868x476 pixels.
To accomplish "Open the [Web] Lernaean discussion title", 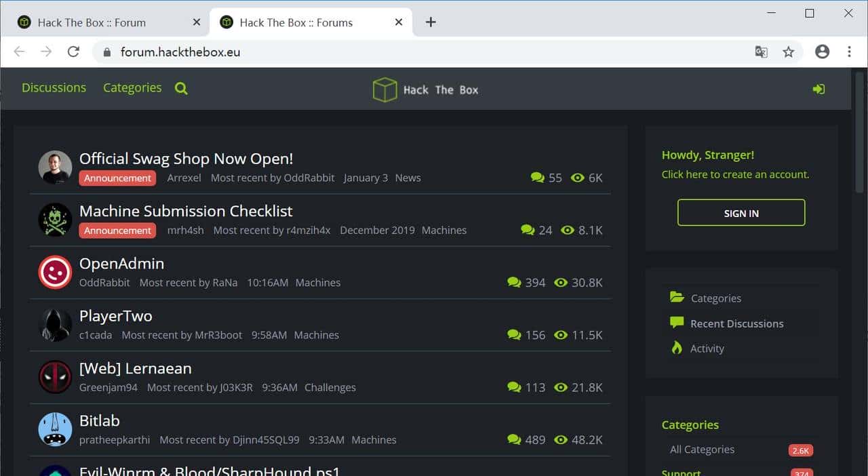I will (135, 368).
